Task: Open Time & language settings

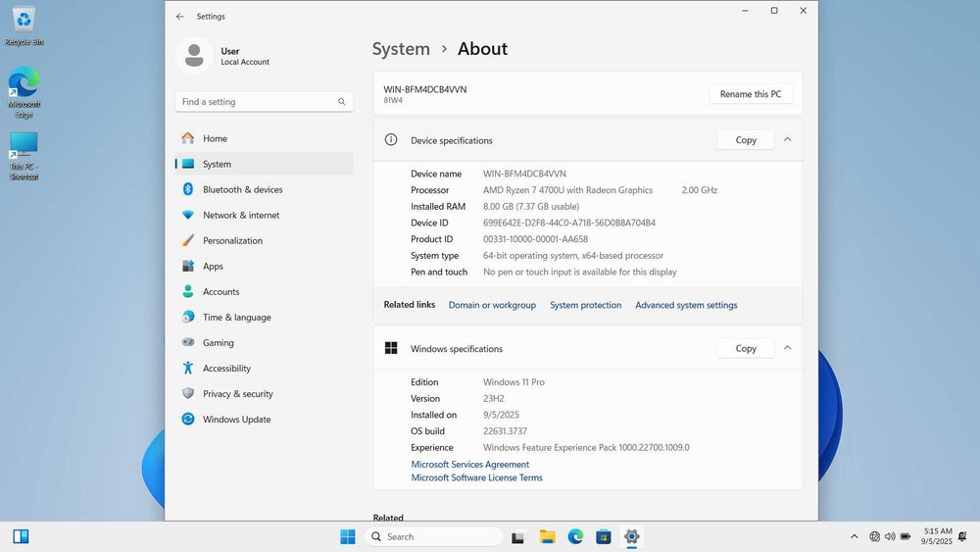Action: tap(265, 317)
